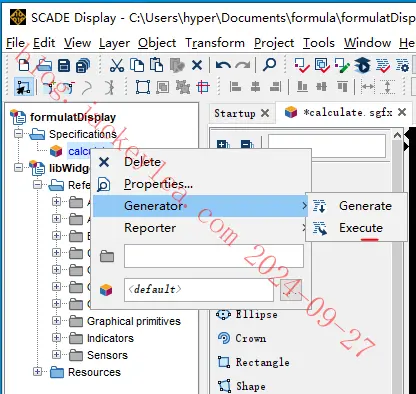Choose Properties... in the context menu
This screenshot has height=394, width=416.
(x=200, y=184)
